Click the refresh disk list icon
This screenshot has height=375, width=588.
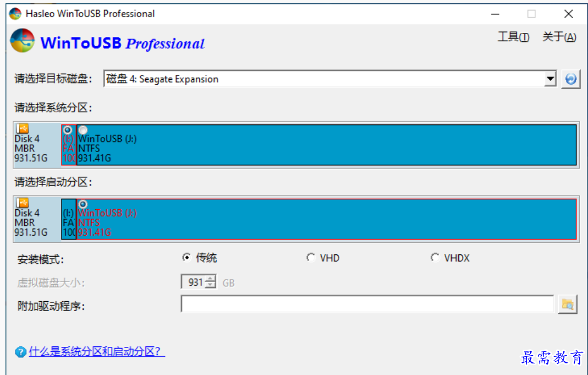[570, 79]
